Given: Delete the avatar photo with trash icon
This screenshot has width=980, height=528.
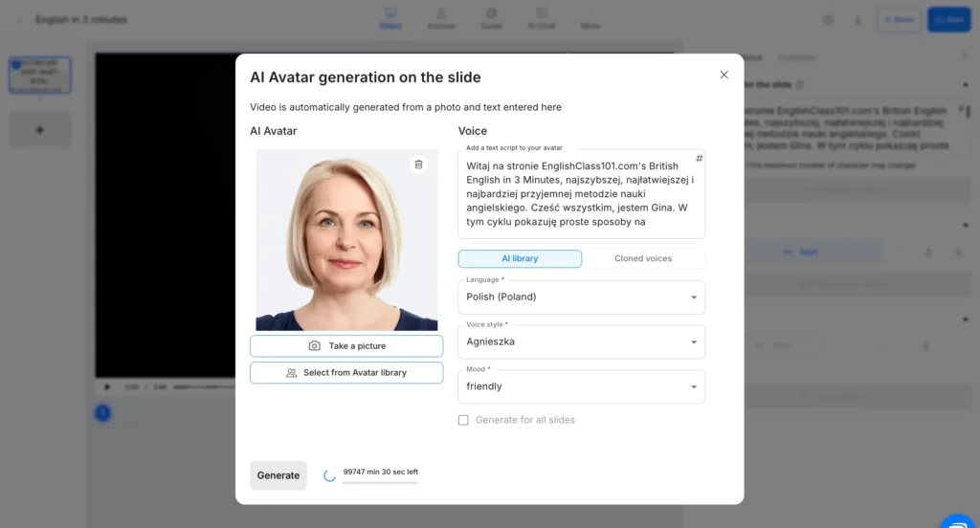Looking at the screenshot, I should (418, 165).
